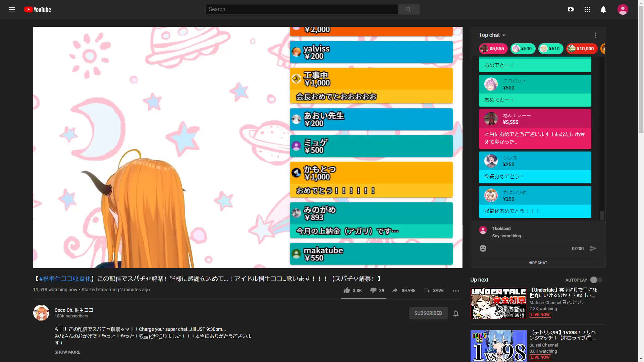Toggle channel notification bell beside Subscribed

tap(456, 313)
